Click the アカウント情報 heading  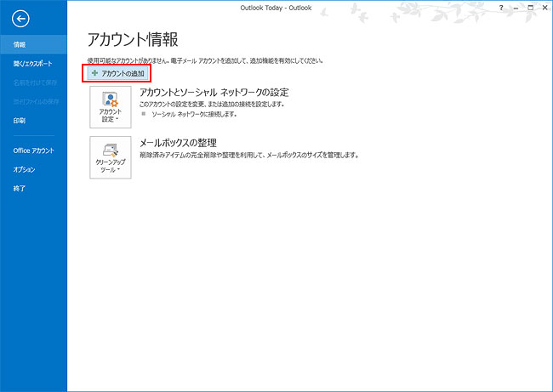click(133, 39)
